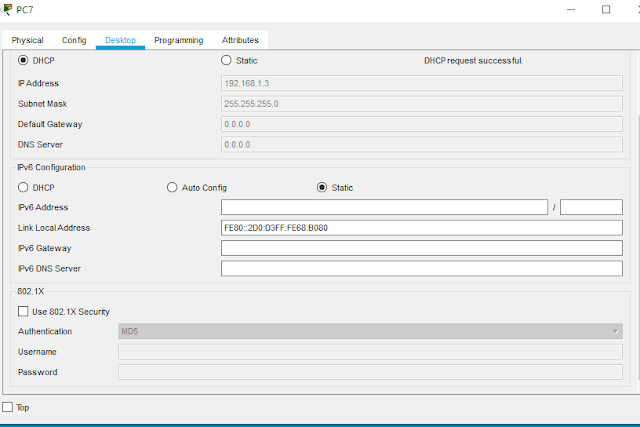Click the Link Local Address field
640x427 pixels.
coord(422,228)
